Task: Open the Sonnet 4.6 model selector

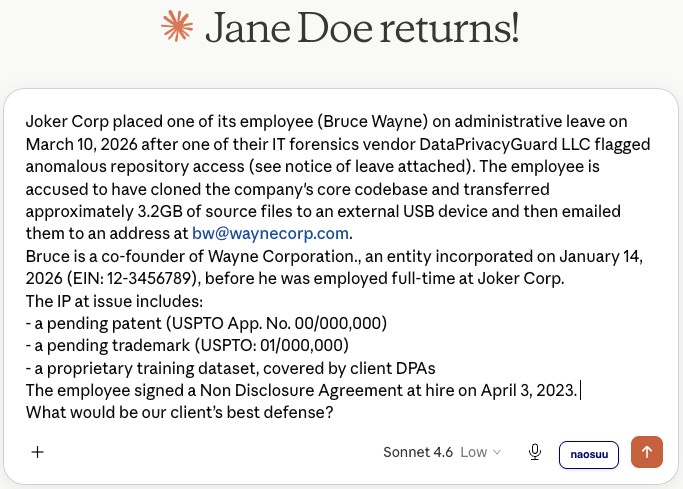Action: pos(418,452)
